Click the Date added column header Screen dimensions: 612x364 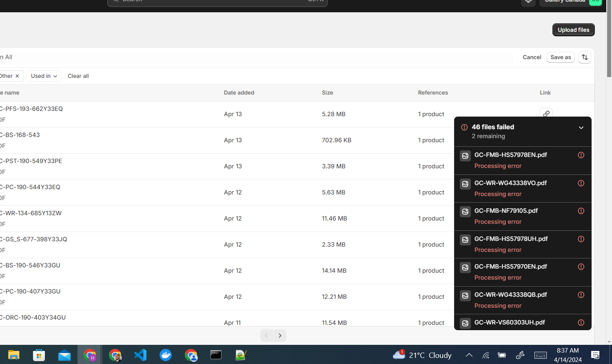(x=239, y=93)
